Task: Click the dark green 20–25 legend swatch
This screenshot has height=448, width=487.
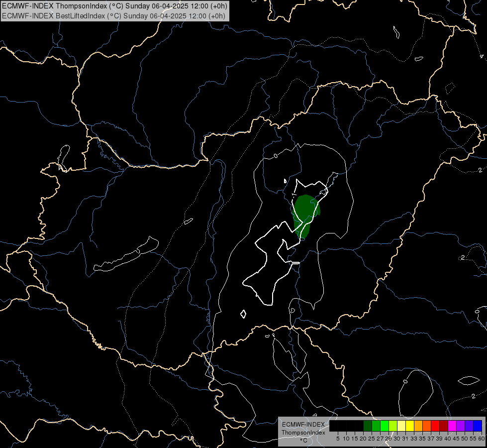Action: click(368, 426)
